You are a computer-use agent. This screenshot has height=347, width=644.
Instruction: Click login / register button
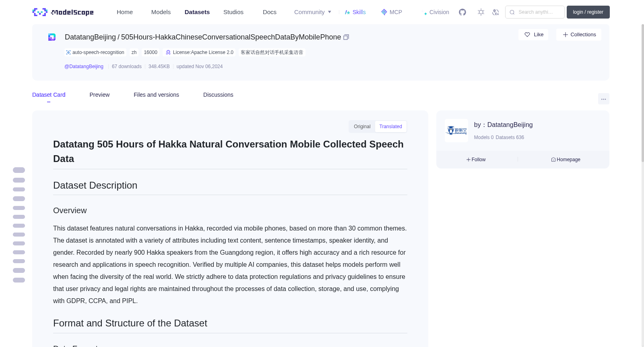pos(588,12)
